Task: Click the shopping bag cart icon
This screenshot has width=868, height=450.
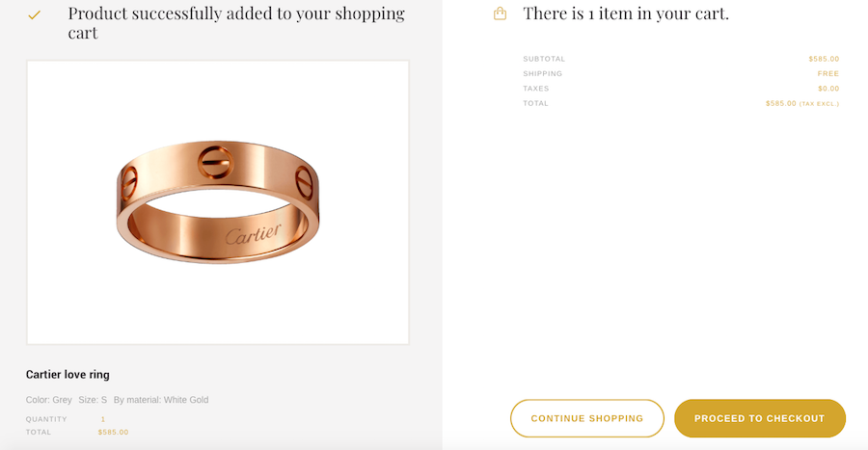Action: click(x=500, y=13)
